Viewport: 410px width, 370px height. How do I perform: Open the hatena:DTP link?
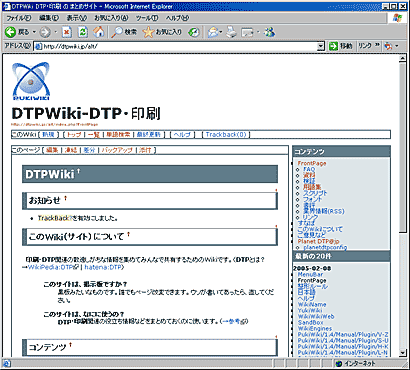103,267
